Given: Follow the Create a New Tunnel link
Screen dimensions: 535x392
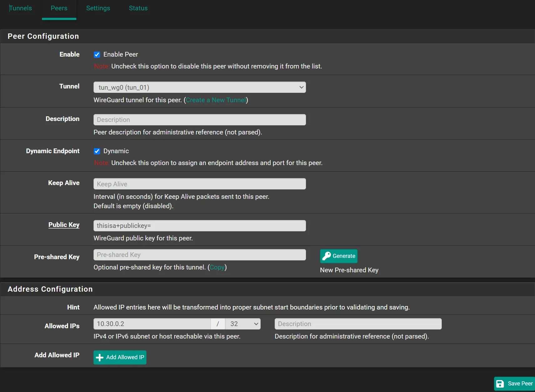Looking at the screenshot, I should (x=216, y=100).
